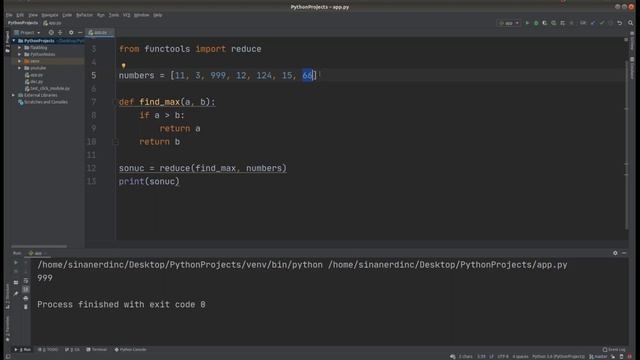Image resolution: width=640 pixels, height=360 pixels.
Task: Collapse the PythonProjects root folder
Action: 14,41
